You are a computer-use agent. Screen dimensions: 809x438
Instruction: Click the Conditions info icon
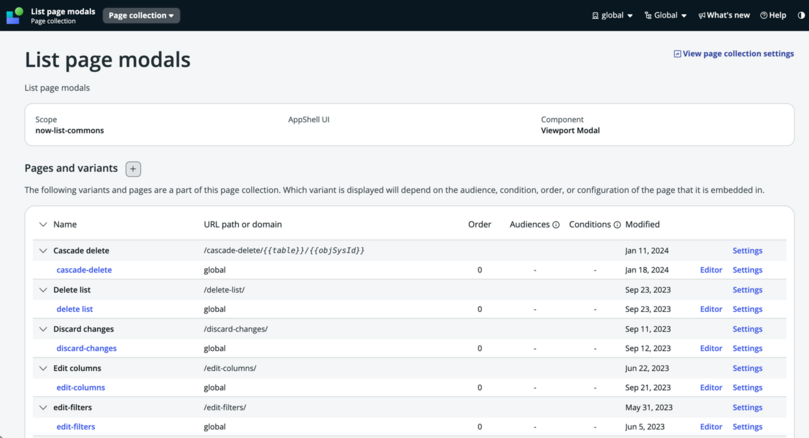coord(617,225)
